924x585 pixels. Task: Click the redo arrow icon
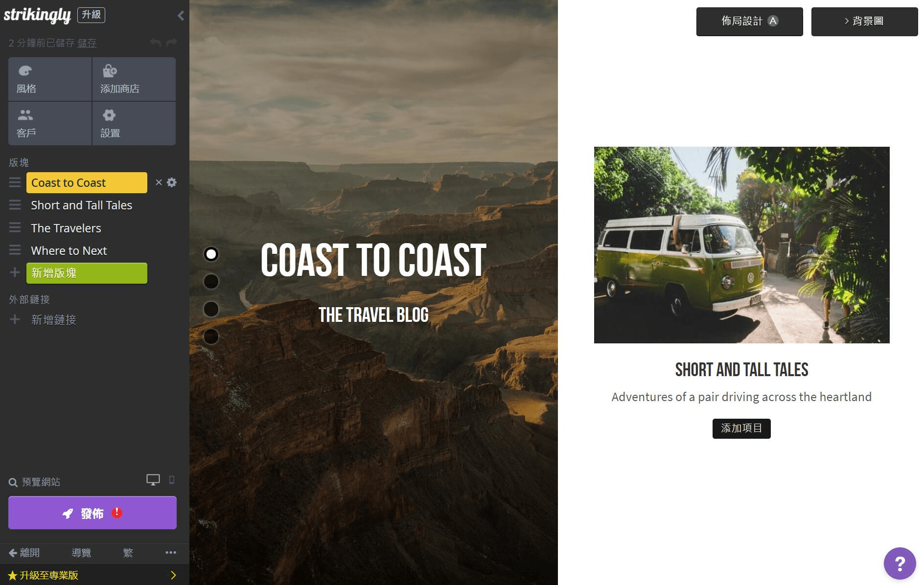pos(171,43)
